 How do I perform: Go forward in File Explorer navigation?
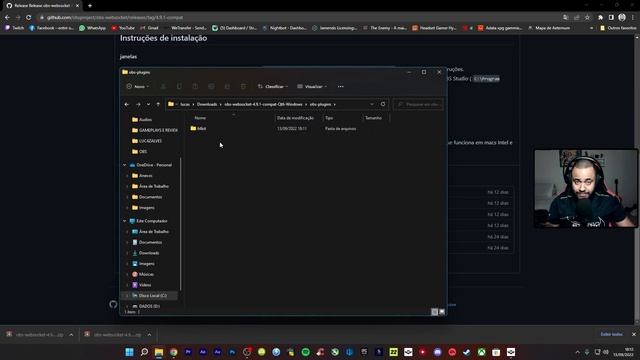[x=138, y=104]
